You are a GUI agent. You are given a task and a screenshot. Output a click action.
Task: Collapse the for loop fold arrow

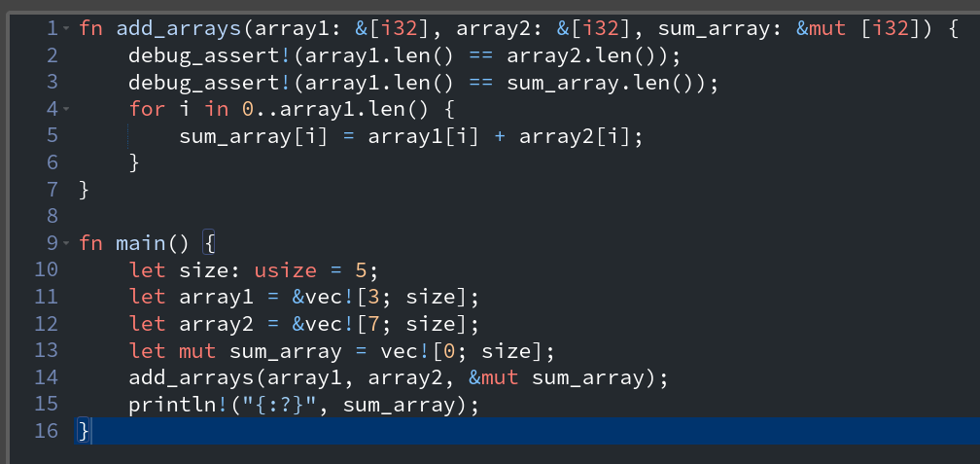coord(67,109)
